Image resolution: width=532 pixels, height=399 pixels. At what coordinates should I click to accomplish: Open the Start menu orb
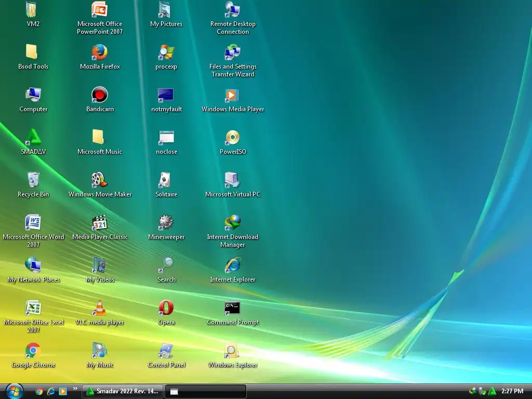(15, 391)
